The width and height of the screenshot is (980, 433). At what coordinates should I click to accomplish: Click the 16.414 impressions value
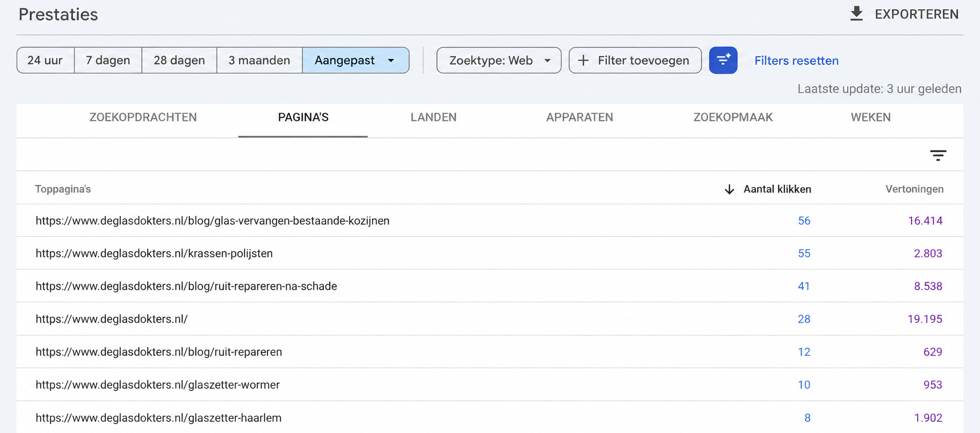[925, 221]
